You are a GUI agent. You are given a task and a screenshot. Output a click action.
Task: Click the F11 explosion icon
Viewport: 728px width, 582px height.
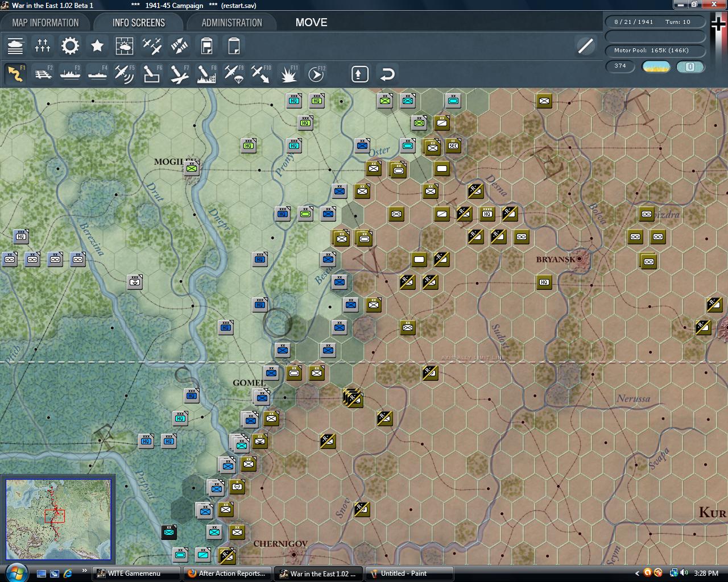(x=288, y=74)
